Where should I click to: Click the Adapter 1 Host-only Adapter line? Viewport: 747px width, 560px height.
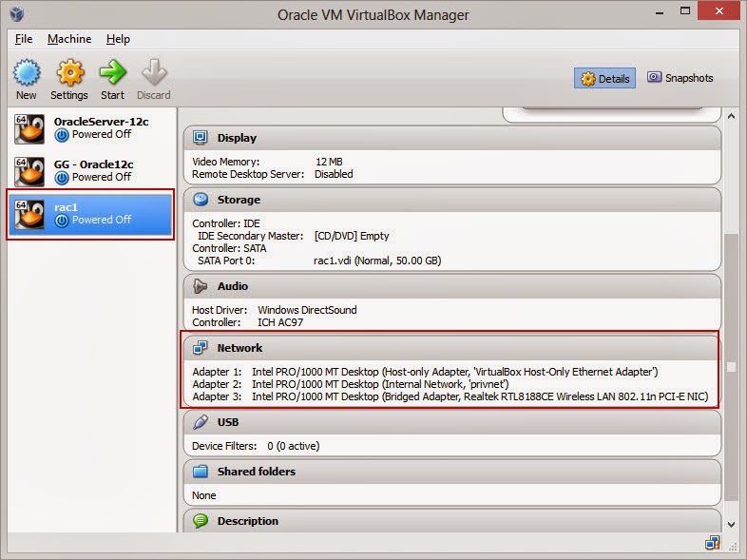425,372
